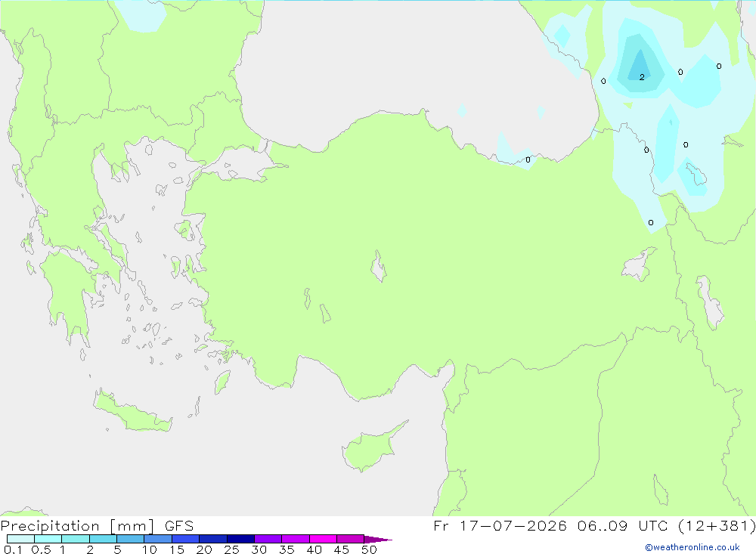756x554 pixels.
Task: Click the "Precipitation [mm]" title text
Action: pyautogui.click(x=78, y=526)
